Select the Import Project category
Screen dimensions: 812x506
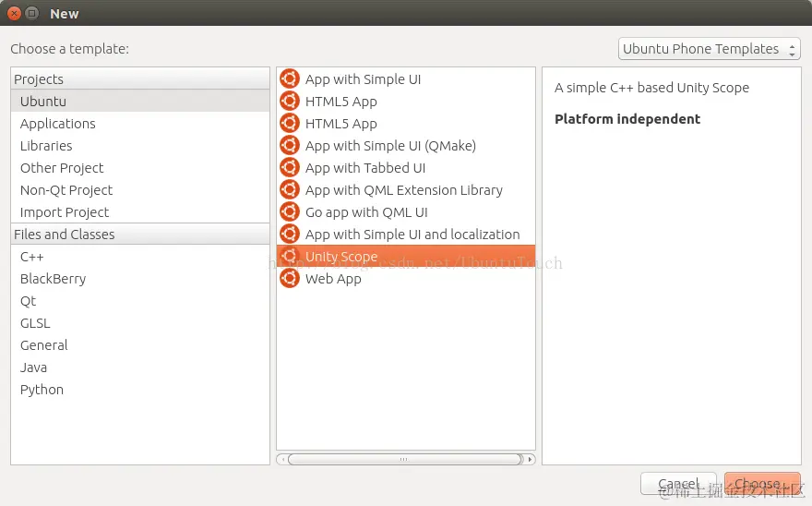140,212
